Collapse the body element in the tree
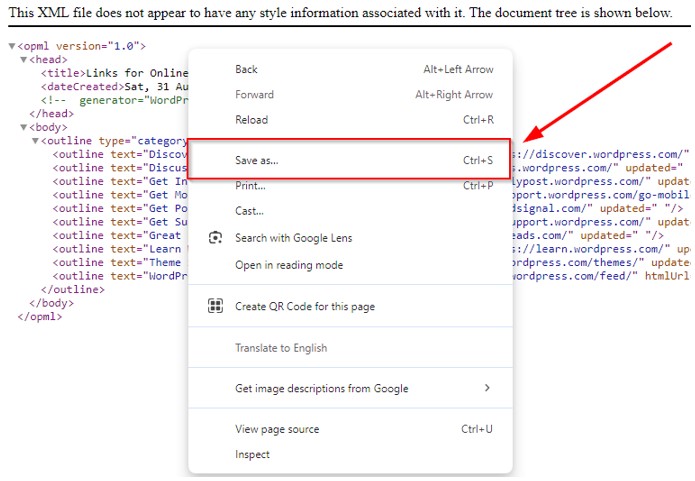Image resolution: width=695 pixels, height=481 pixels. (x=23, y=128)
